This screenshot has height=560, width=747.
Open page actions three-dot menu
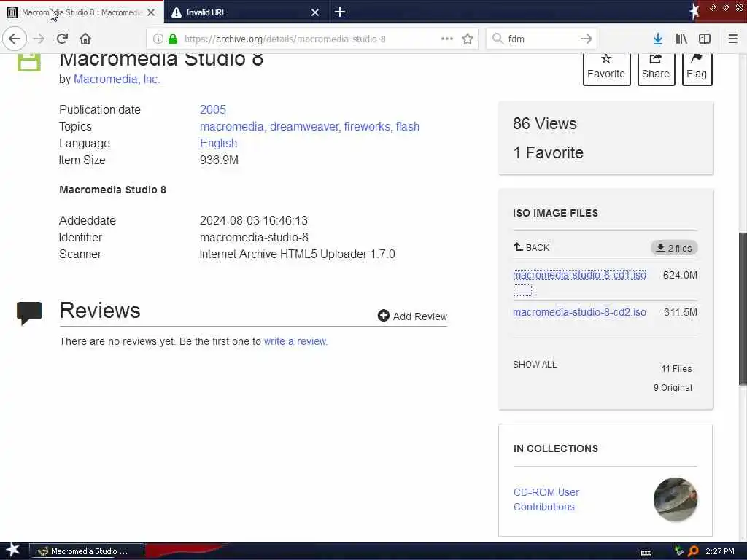pyautogui.click(x=447, y=39)
